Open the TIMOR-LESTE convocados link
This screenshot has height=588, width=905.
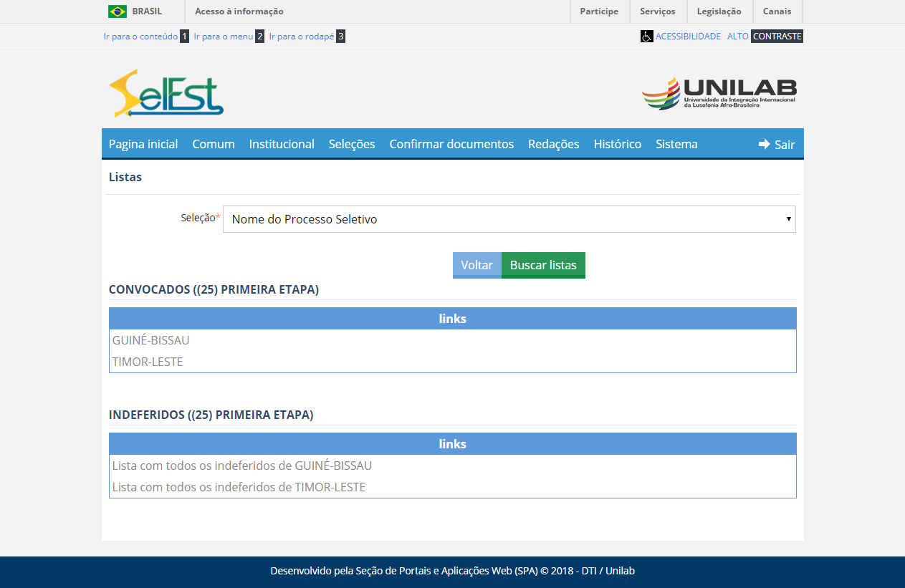pyautogui.click(x=148, y=362)
